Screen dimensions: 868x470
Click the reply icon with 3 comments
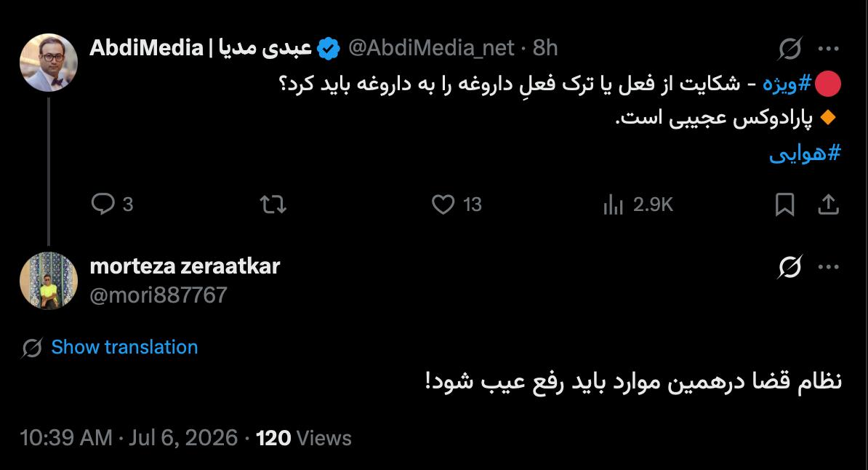[x=103, y=204]
